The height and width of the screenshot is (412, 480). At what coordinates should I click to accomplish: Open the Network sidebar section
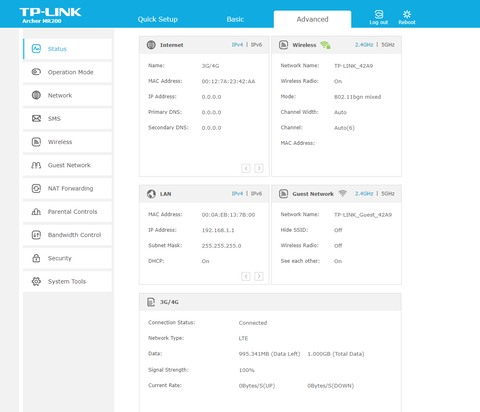click(67, 95)
